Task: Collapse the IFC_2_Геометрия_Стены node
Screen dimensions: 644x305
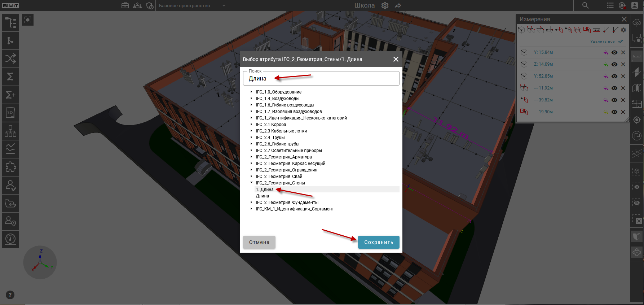Action: 251,183
